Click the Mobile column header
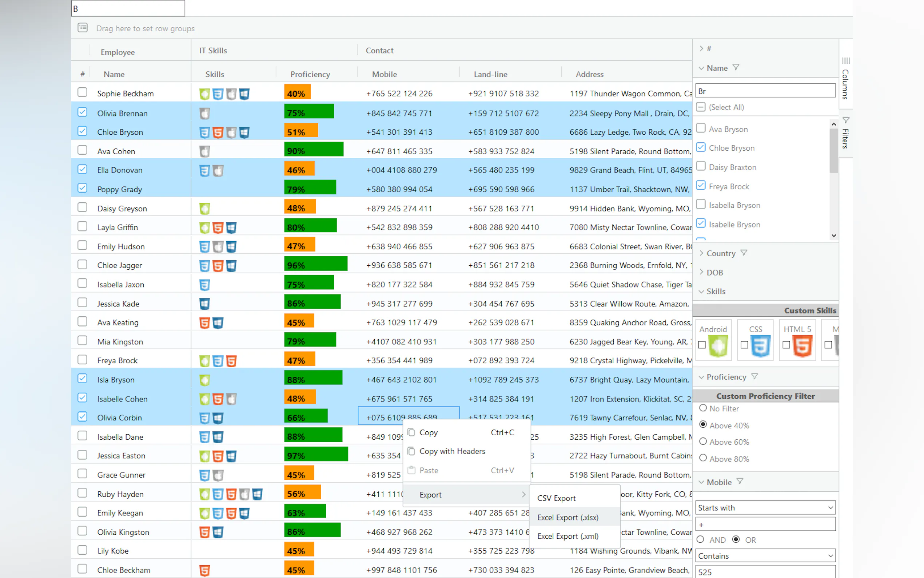Screen dimensions: 924x578 pos(384,74)
